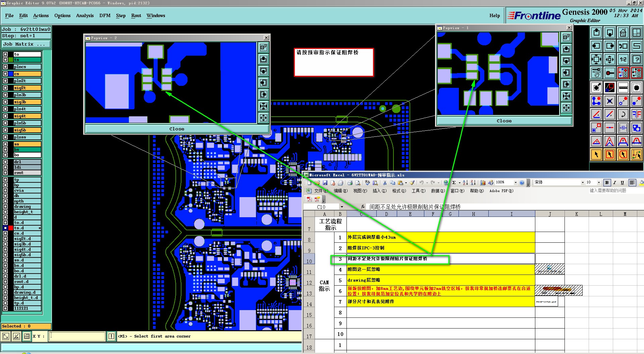Click the zoom-out icon with outward arrows
Viewport: 644px width, 354px height.
[610, 59]
